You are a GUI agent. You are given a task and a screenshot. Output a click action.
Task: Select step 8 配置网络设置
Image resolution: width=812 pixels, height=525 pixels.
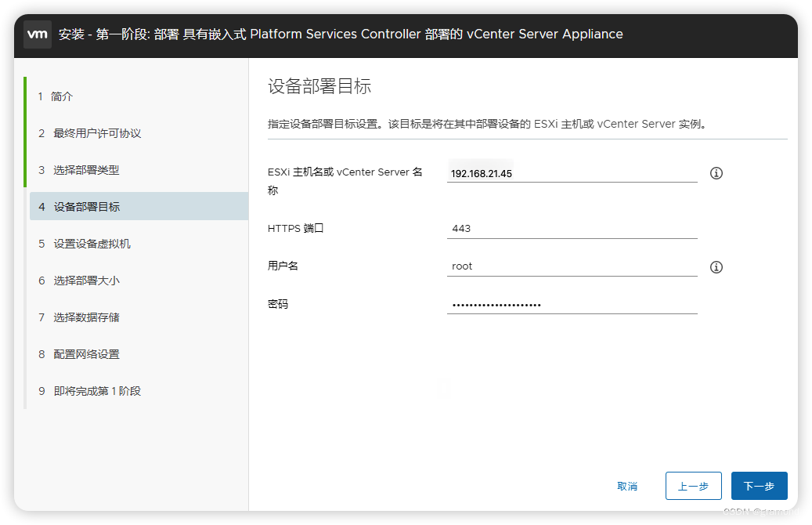click(x=79, y=354)
